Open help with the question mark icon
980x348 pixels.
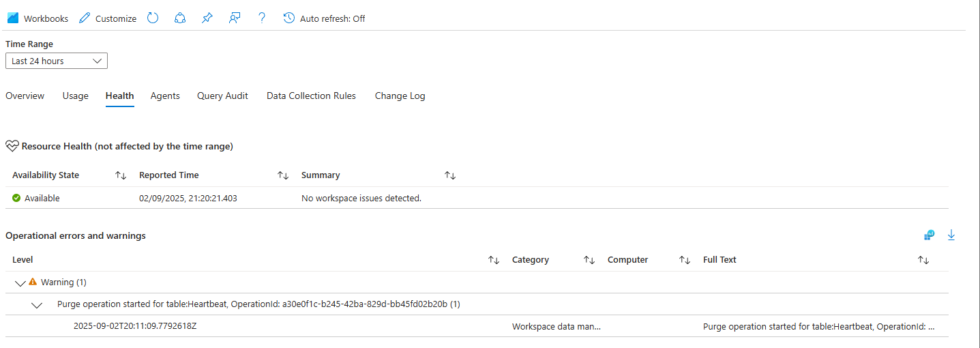(262, 18)
